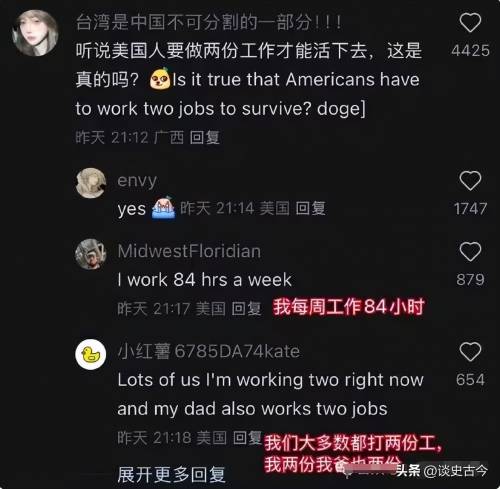The width and height of the screenshot is (500, 489).
Task: Like the top comment with 4425 likes
Action: pos(470,23)
